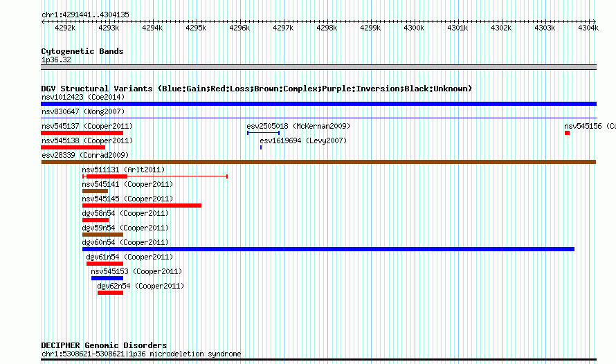The width and height of the screenshot is (616, 364).
Task: Click the 4300k ruler label
Action: [414, 28]
